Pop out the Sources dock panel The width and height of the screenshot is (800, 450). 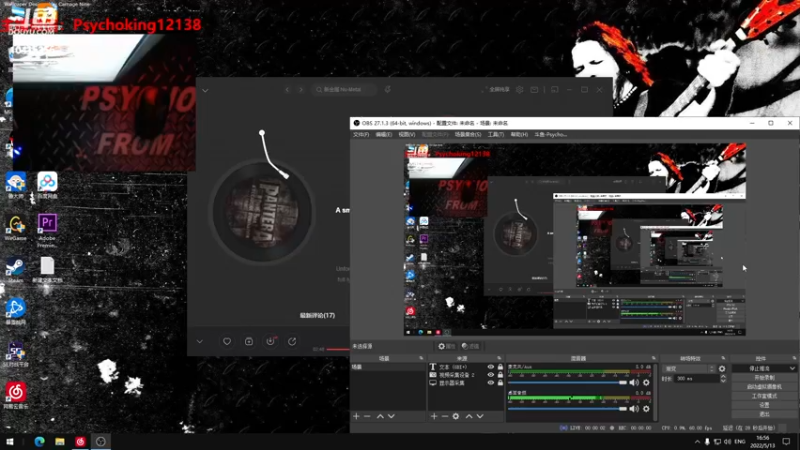coord(499,358)
